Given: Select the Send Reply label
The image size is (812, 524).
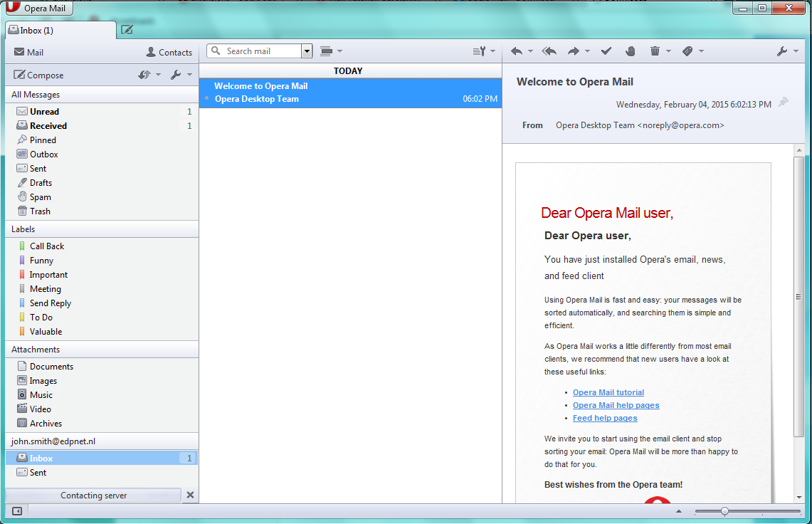Looking at the screenshot, I should click(x=102, y=303).
